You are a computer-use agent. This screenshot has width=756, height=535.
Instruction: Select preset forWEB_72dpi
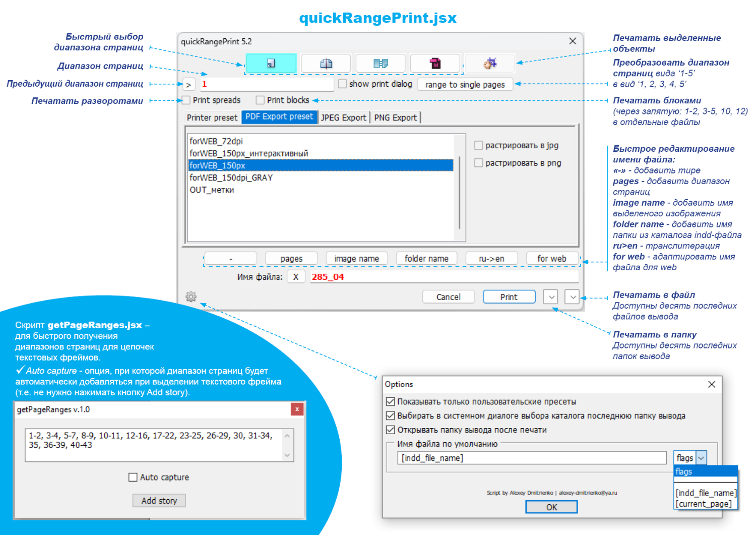pos(321,141)
